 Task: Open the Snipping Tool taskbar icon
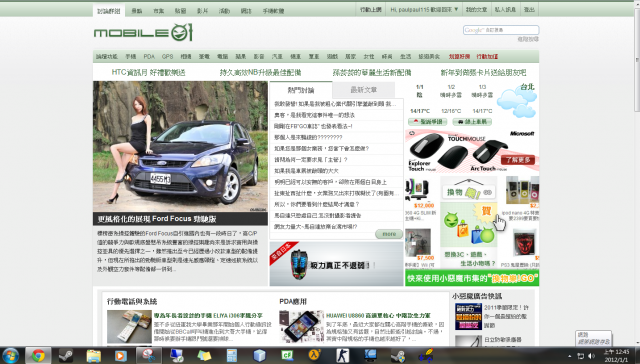tap(149, 355)
